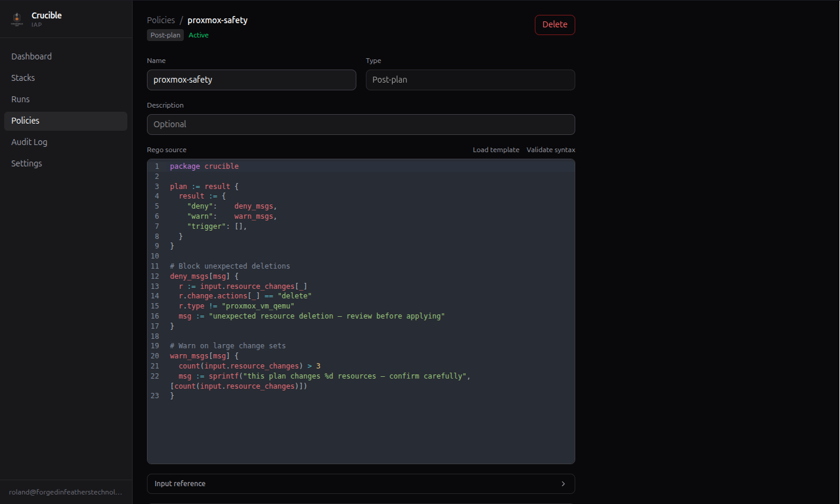Click the optional Description field

[361, 124]
